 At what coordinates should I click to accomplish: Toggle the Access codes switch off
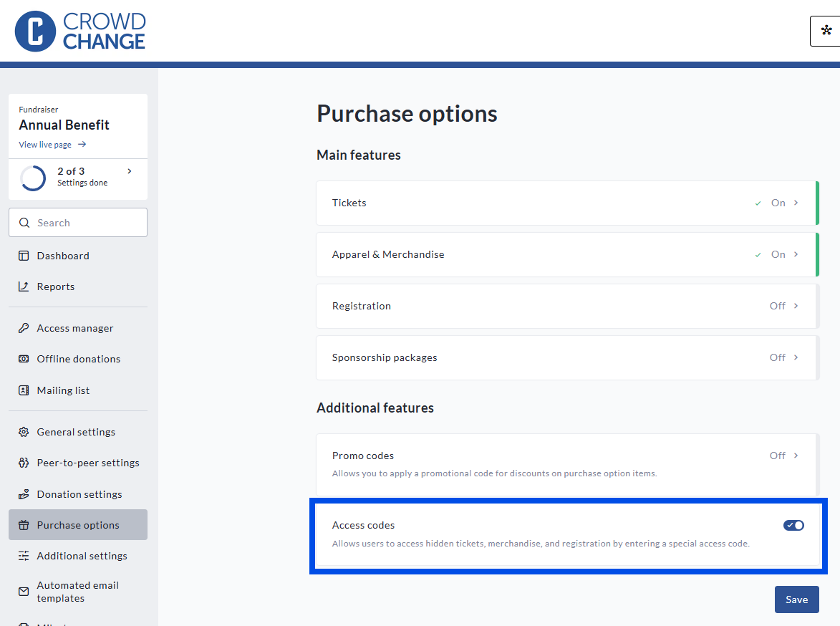tap(793, 526)
